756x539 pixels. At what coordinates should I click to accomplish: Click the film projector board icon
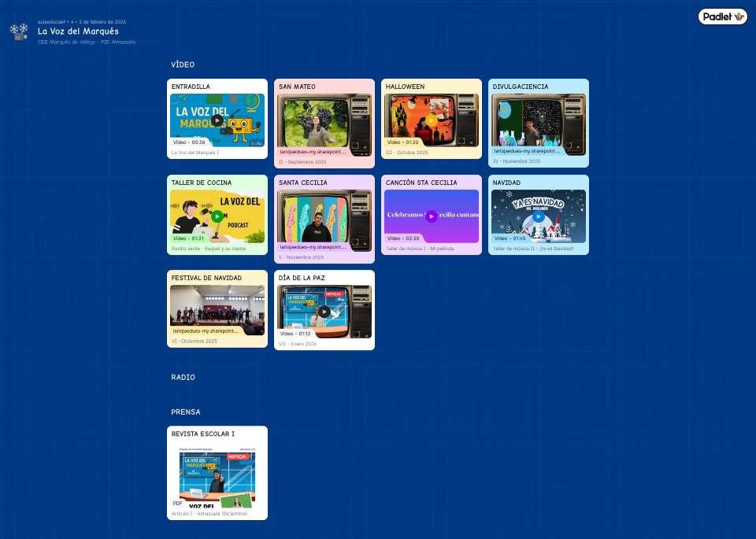point(20,31)
